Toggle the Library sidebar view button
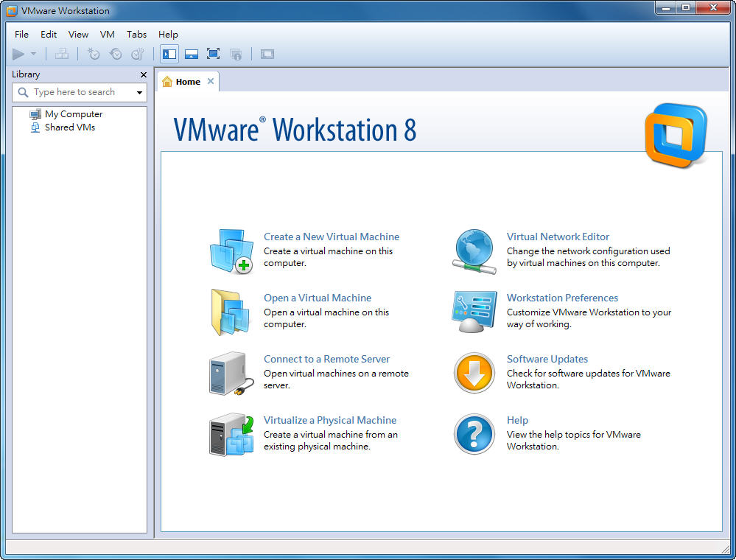 coord(169,54)
